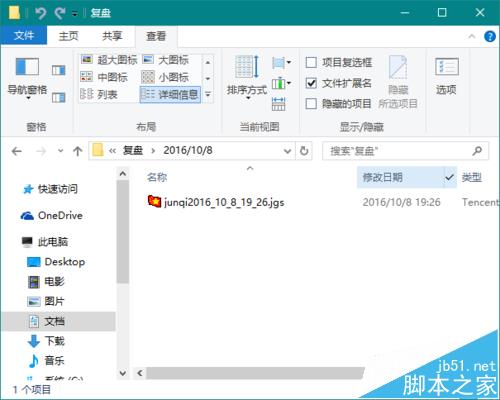Click navigation pane scroll up arrow
Screen dimensions: 500x400
pos(123,174)
